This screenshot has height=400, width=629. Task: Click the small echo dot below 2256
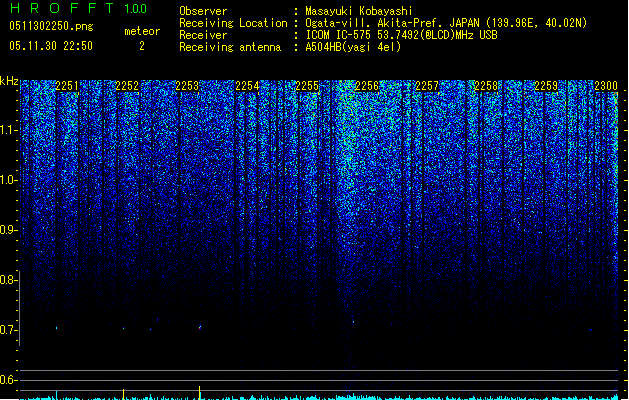click(353, 322)
